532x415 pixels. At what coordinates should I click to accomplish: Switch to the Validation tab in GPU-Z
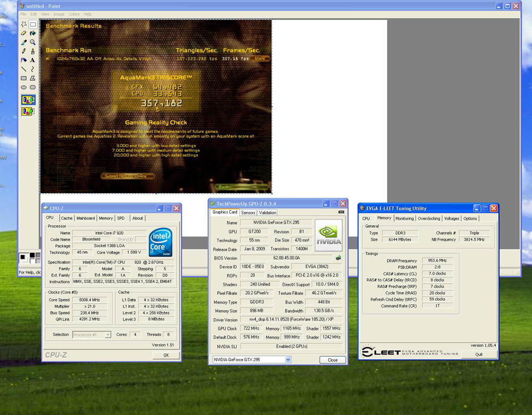tap(268, 213)
